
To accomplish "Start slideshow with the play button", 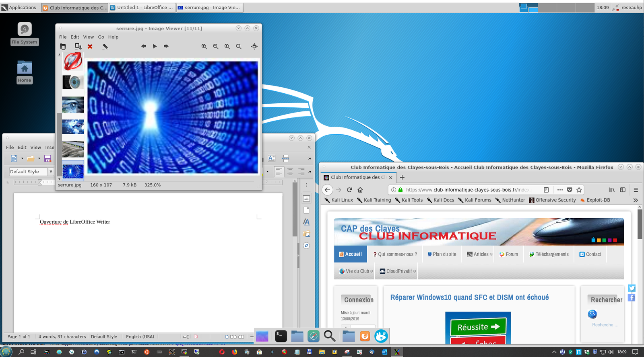I will (155, 46).
